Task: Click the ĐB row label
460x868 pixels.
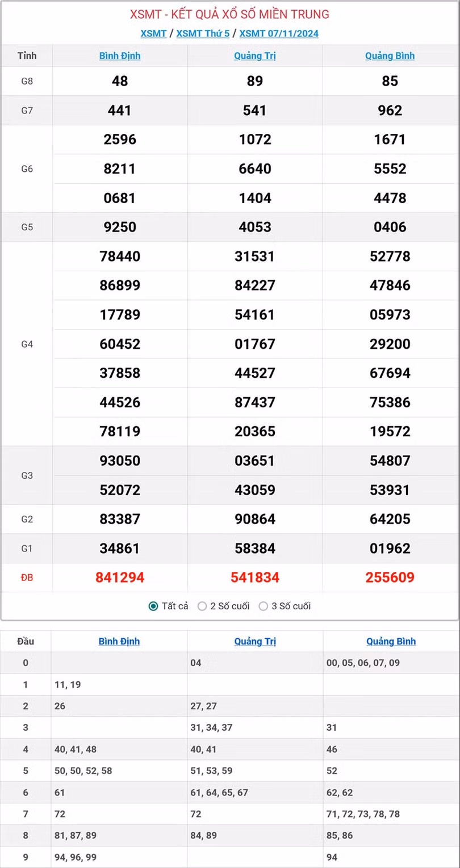Action: pyautogui.click(x=27, y=578)
